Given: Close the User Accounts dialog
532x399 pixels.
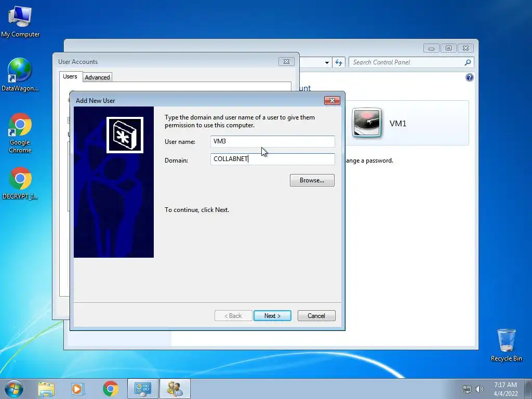Looking at the screenshot, I should [286, 62].
